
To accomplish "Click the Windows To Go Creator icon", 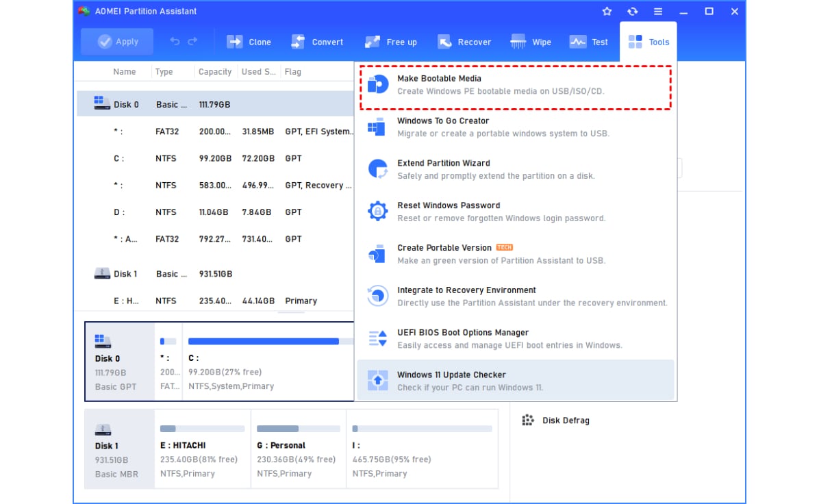I will tap(377, 127).
